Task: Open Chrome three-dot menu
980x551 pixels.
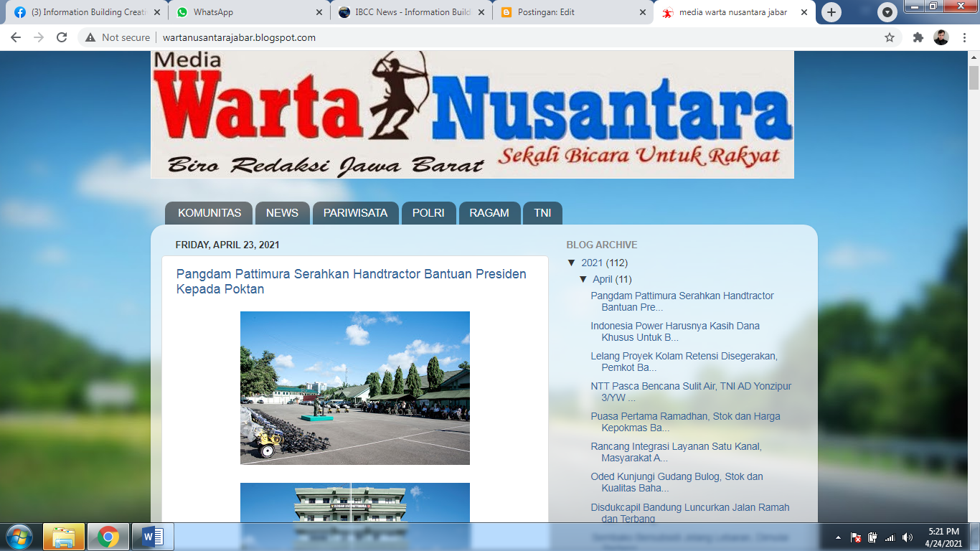Action: [x=964, y=37]
